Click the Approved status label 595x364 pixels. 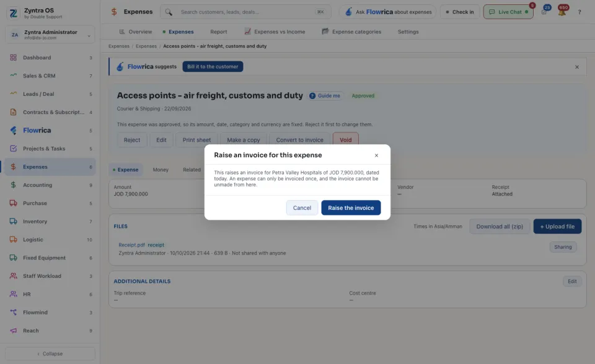point(363,96)
